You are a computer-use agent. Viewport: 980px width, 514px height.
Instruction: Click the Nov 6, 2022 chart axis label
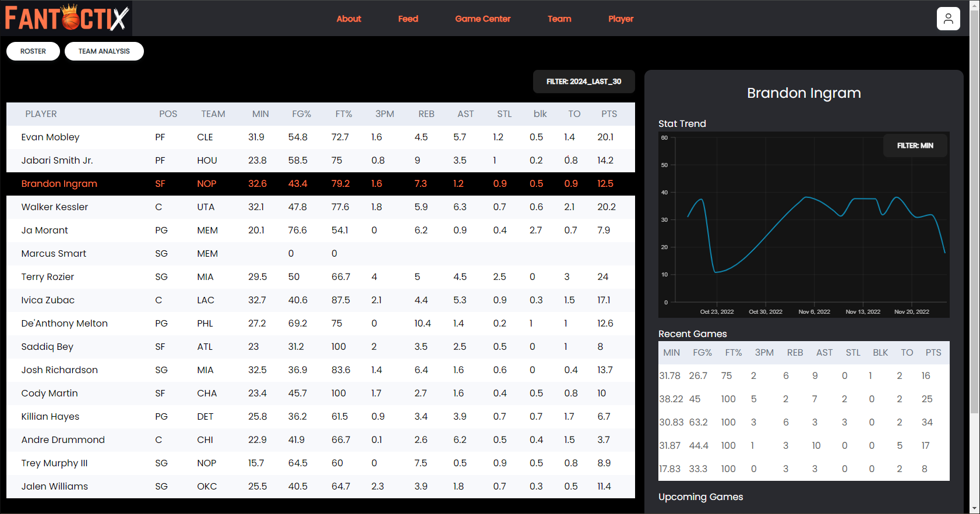tap(814, 312)
